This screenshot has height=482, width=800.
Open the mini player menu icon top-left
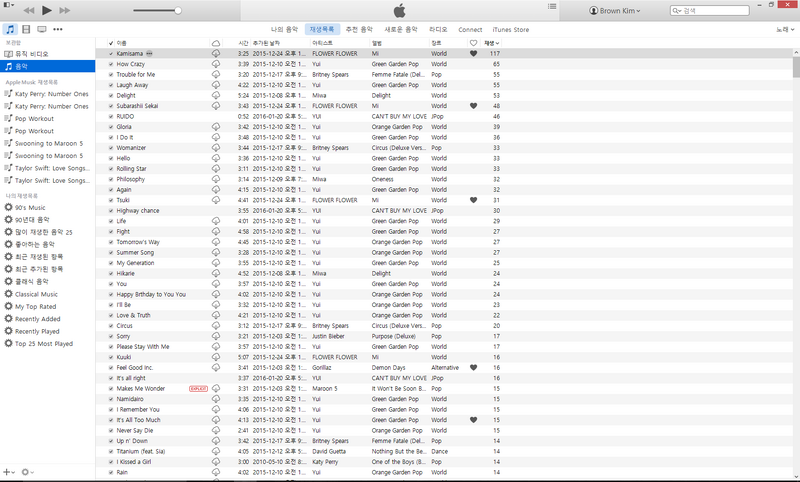click(x=8, y=5)
